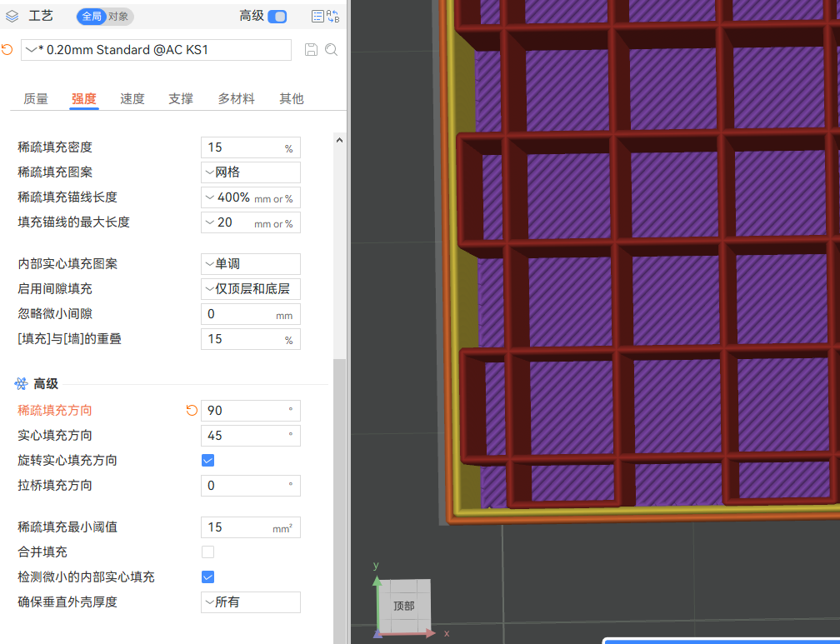The height and width of the screenshot is (644, 840).
Task: Switch to 全局 global scope
Action: (x=92, y=17)
